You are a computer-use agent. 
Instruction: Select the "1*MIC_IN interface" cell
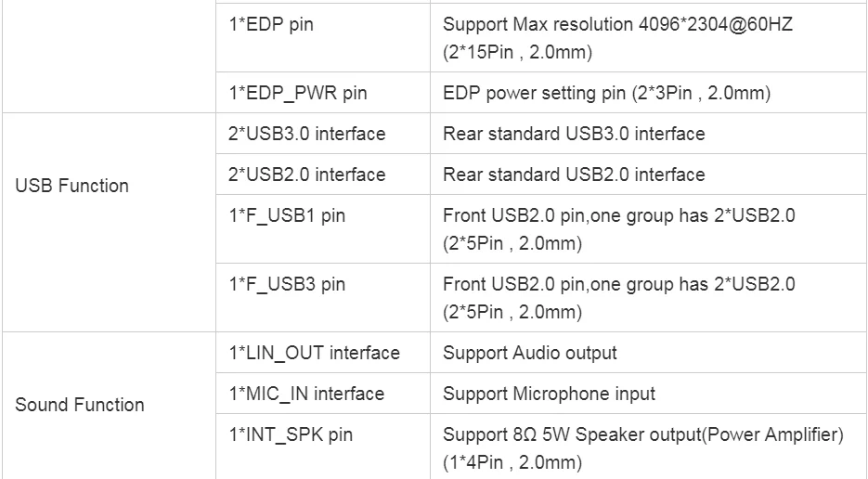[306, 394]
